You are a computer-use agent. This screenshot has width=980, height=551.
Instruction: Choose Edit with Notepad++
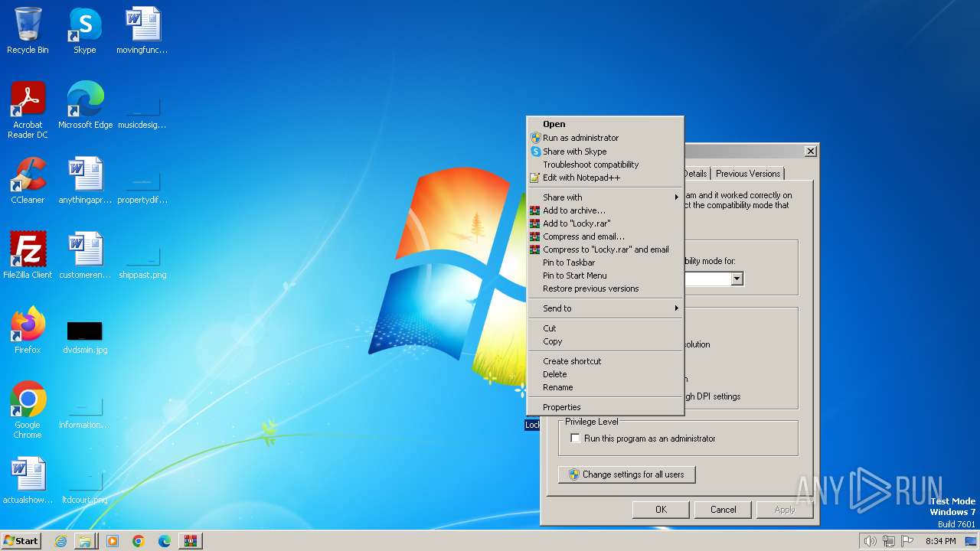pyautogui.click(x=605, y=178)
